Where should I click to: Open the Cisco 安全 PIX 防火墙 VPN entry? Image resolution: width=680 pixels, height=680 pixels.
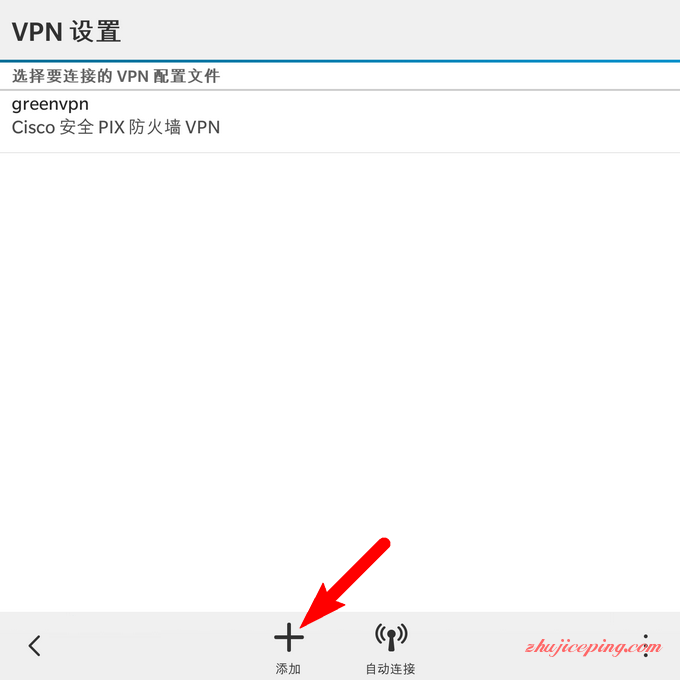[x=116, y=128]
